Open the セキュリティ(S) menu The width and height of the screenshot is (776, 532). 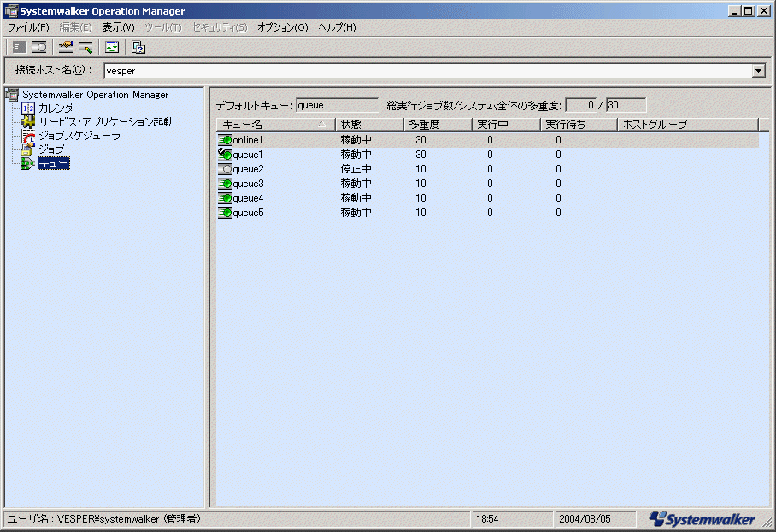[x=220, y=27]
